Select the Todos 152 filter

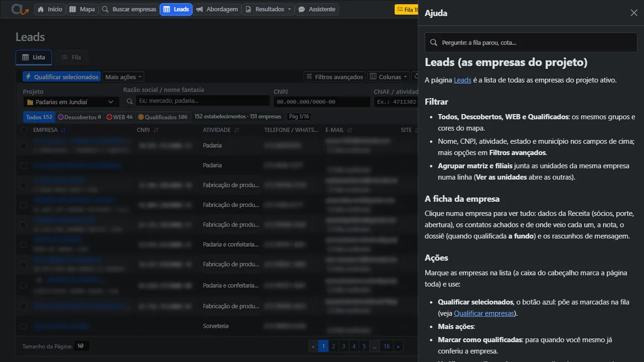click(39, 117)
